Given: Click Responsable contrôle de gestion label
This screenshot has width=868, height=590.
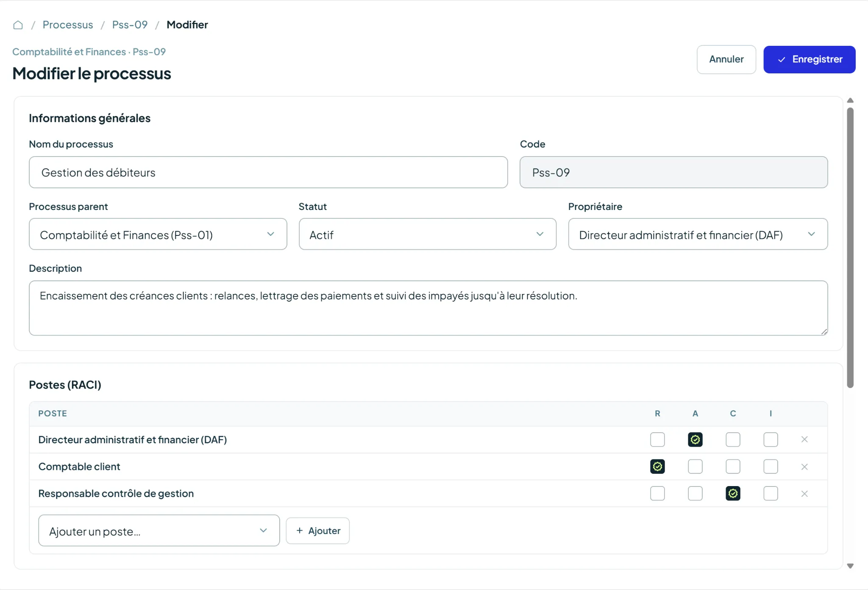Looking at the screenshot, I should [x=116, y=493].
